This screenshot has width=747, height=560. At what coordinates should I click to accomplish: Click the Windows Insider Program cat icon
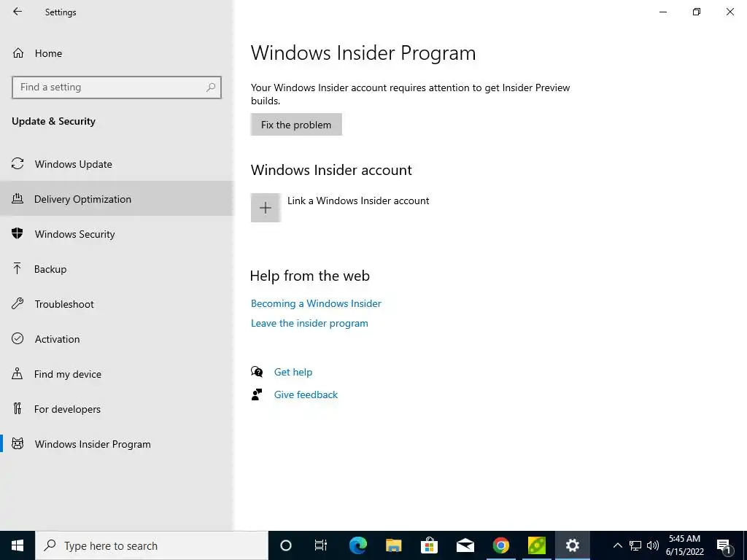pos(18,444)
